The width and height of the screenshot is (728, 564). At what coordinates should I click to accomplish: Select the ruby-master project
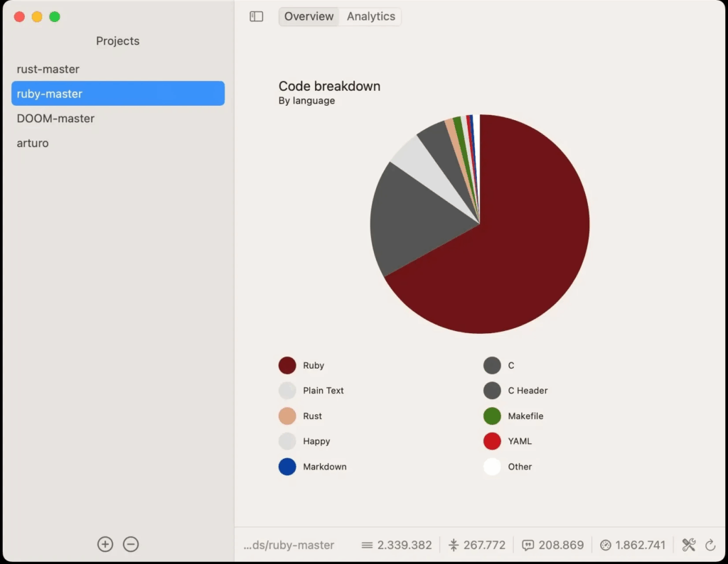point(118,94)
